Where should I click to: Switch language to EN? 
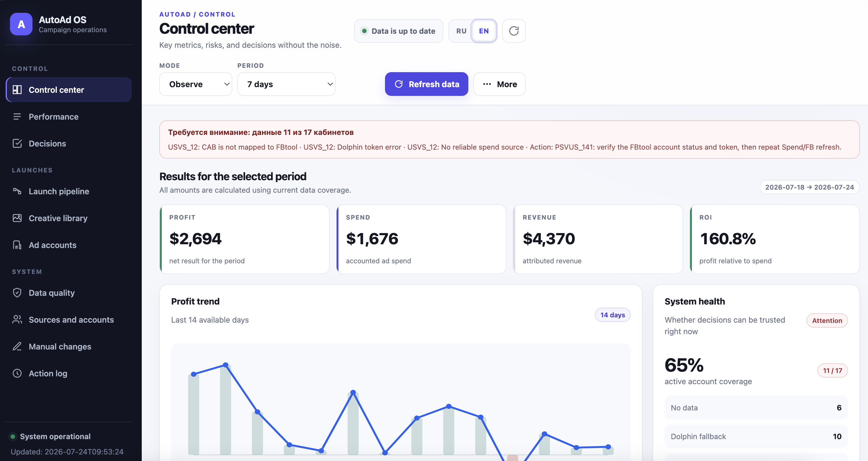click(x=484, y=31)
